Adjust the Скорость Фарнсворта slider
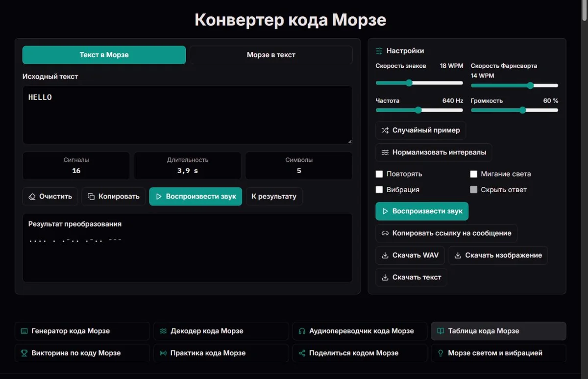The width and height of the screenshot is (588, 379). [514, 85]
